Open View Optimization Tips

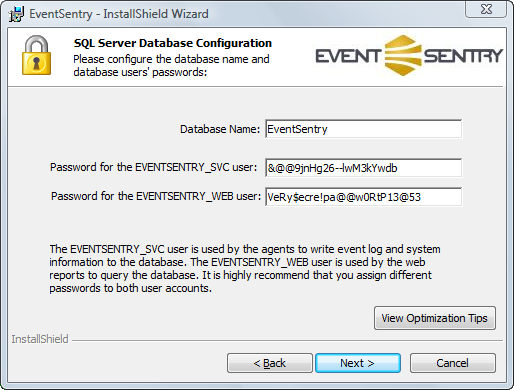coord(435,318)
